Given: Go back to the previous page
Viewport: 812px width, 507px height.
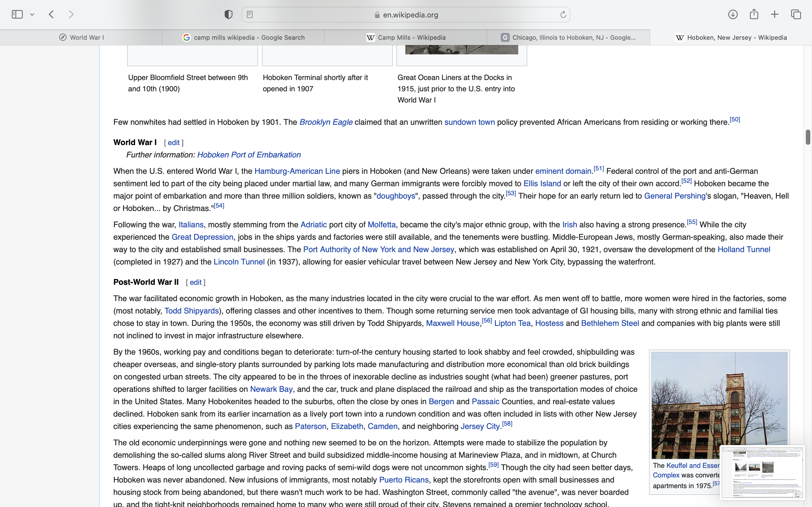Looking at the screenshot, I should (51, 14).
